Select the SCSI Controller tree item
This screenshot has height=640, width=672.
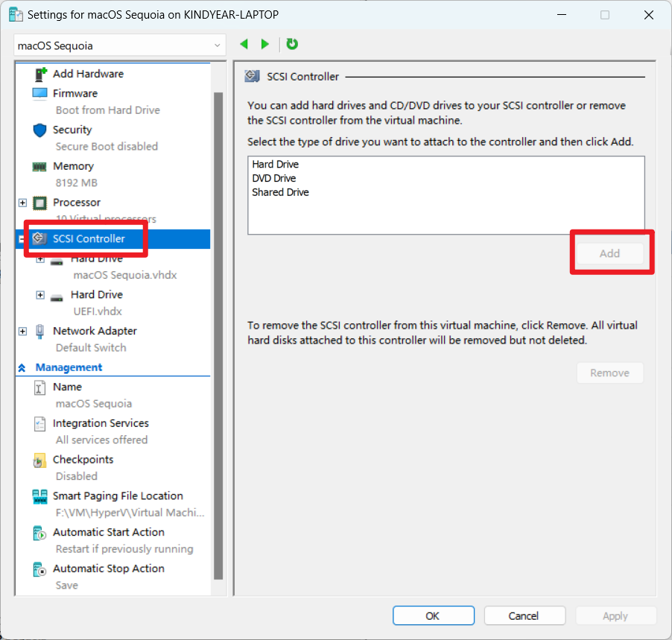coord(89,238)
